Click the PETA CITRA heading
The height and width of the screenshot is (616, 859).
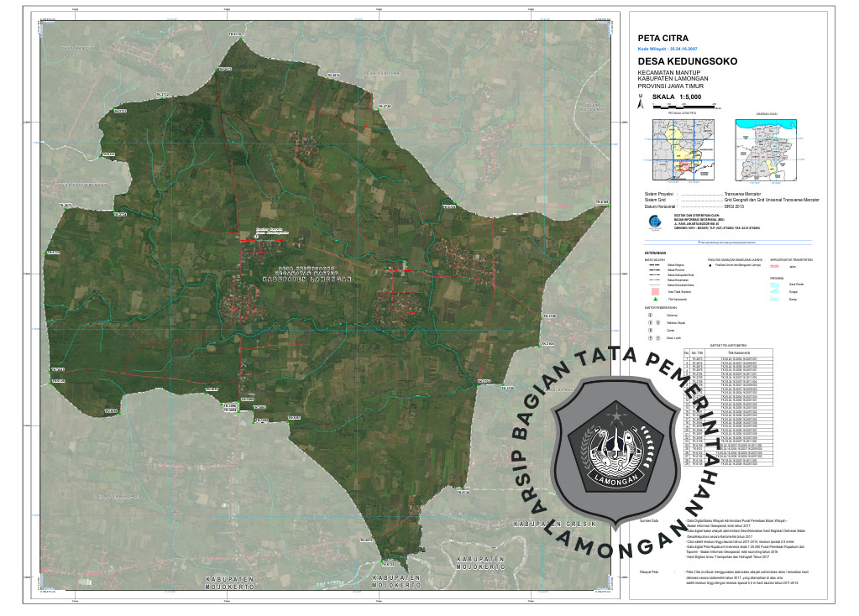coord(663,39)
